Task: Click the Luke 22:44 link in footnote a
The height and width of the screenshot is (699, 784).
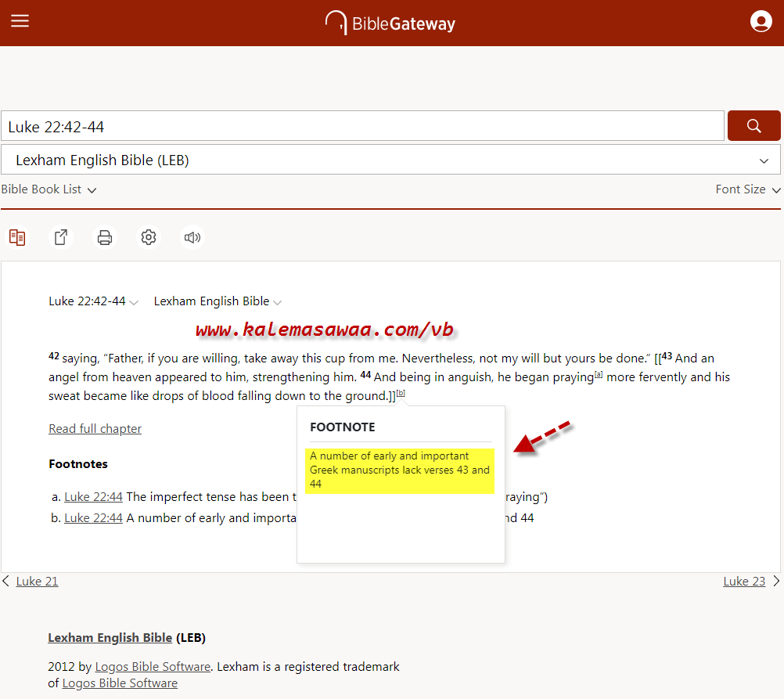Action: [x=93, y=496]
